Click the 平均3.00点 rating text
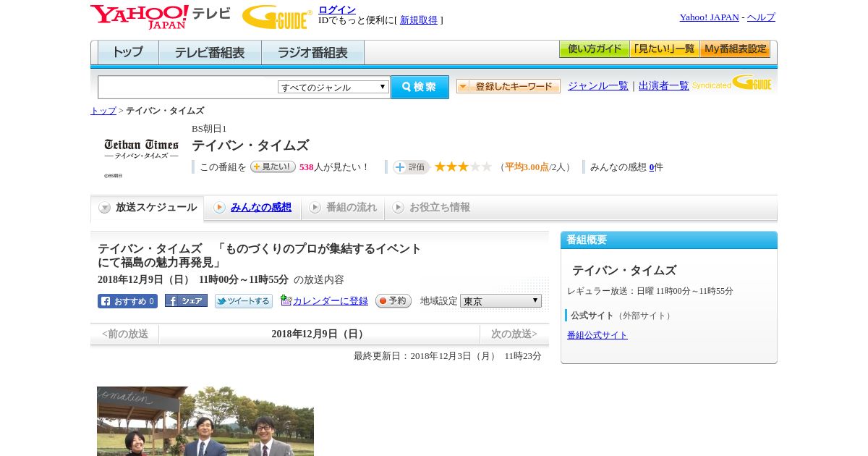Screen dimensions: 868x456 [x=527, y=167]
